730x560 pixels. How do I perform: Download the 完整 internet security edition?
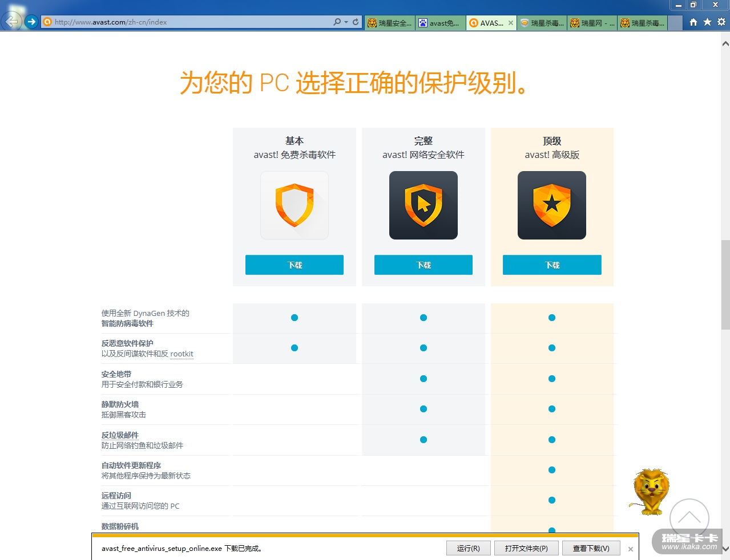424,265
